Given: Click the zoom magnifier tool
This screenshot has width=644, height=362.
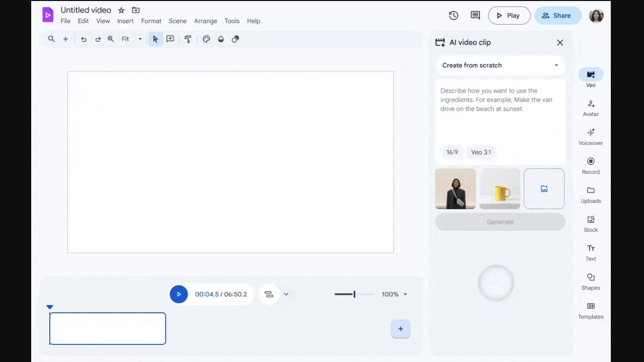Looking at the screenshot, I should tap(111, 39).
